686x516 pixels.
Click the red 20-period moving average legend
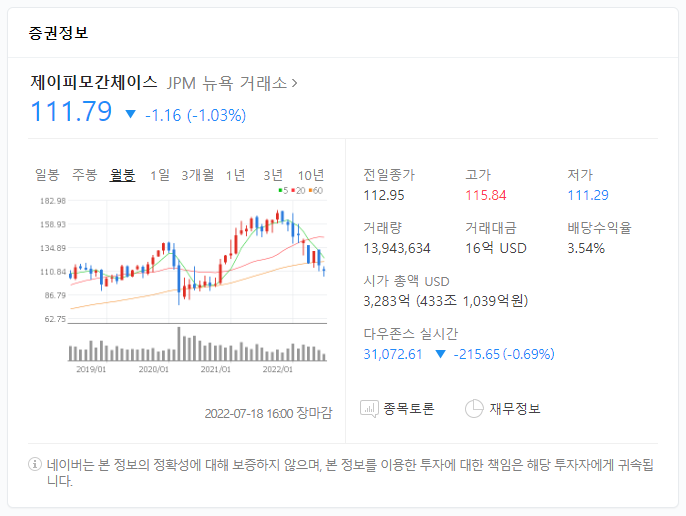click(298, 190)
